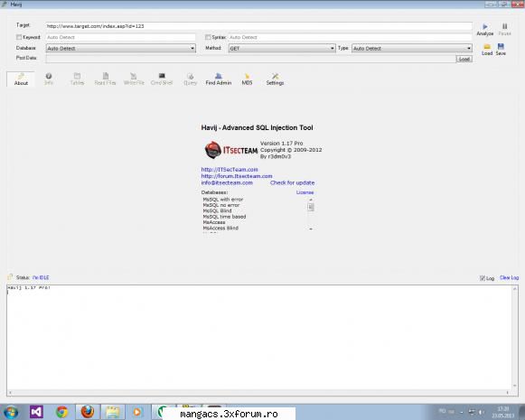
Task: Open the Tables tab
Action: 77,79
